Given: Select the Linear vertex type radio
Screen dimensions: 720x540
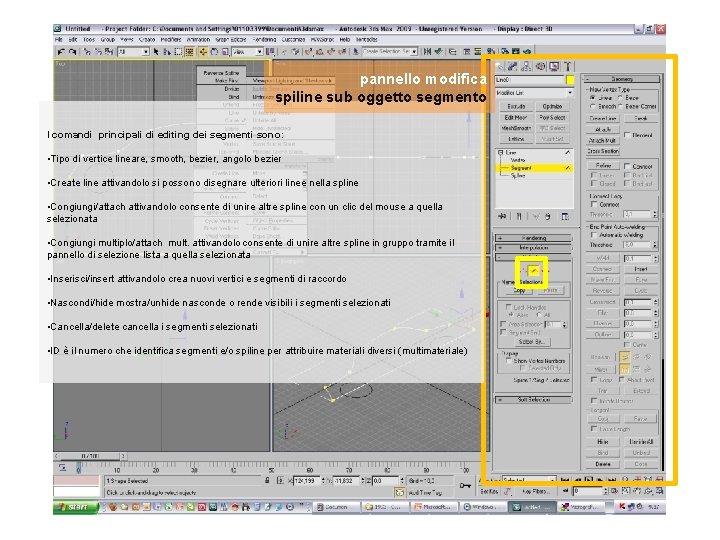Looking at the screenshot, I should (x=593, y=98).
